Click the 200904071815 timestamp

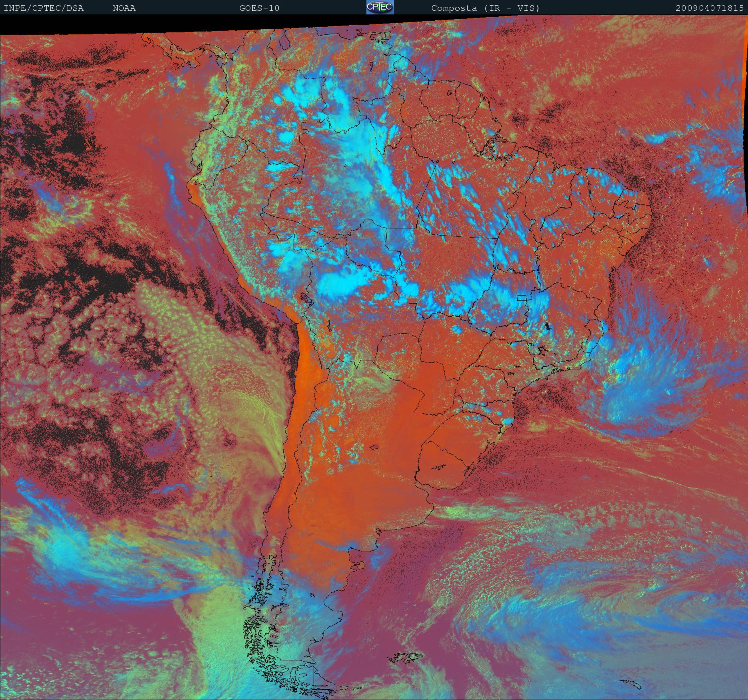pyautogui.click(x=710, y=8)
